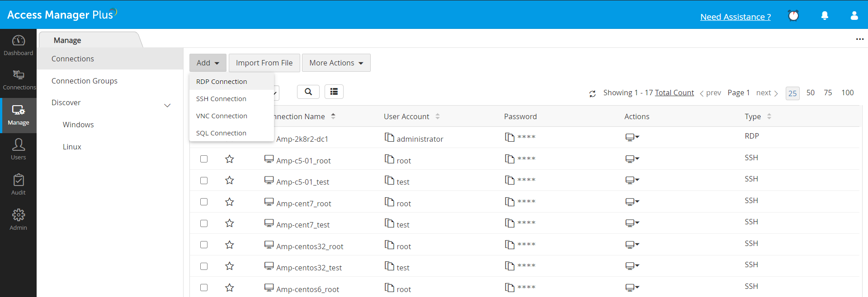Mark Amp-centos6_root as favorite star
868x297 pixels.
(230, 288)
